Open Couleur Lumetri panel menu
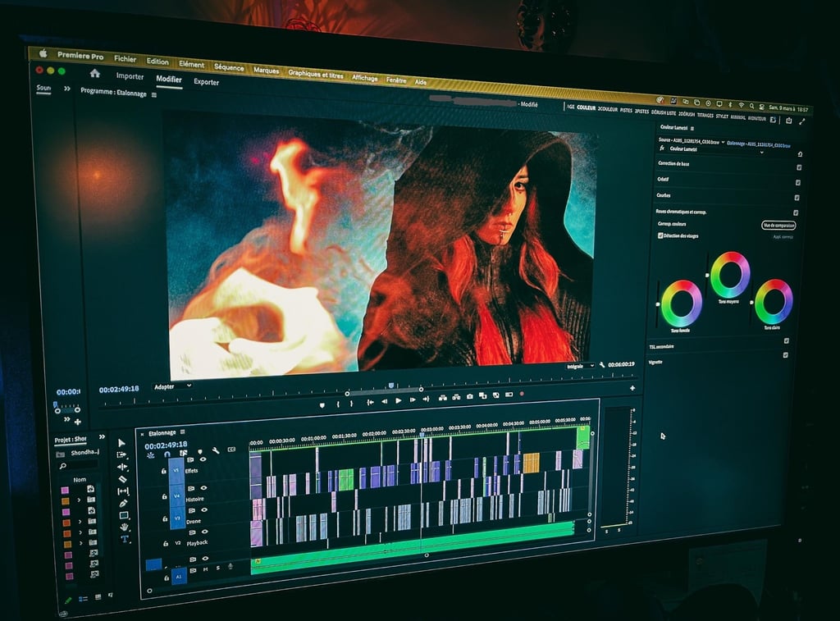Viewport: 840px width, 621px height. [692, 129]
